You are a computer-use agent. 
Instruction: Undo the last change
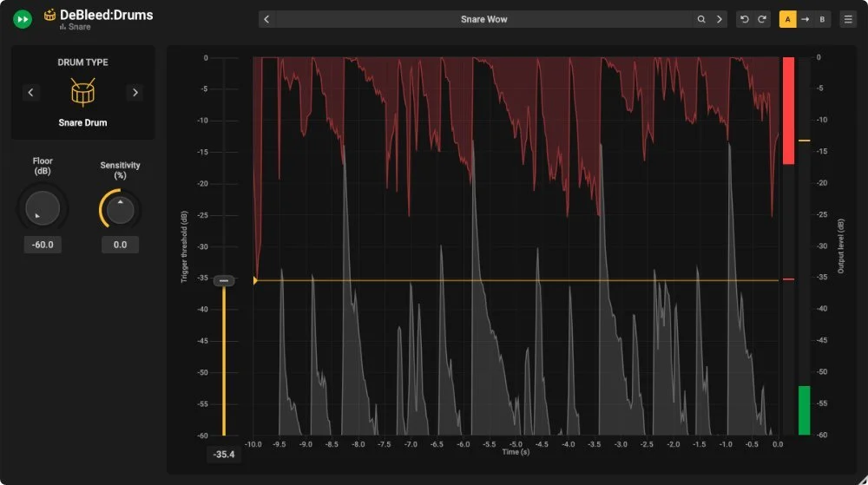pyautogui.click(x=745, y=19)
